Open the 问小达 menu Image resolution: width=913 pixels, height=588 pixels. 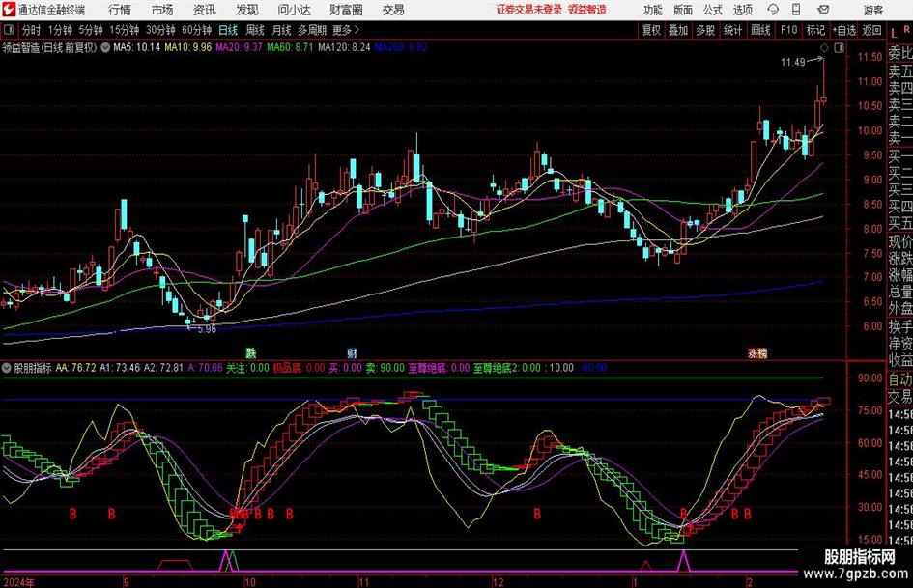294,10
